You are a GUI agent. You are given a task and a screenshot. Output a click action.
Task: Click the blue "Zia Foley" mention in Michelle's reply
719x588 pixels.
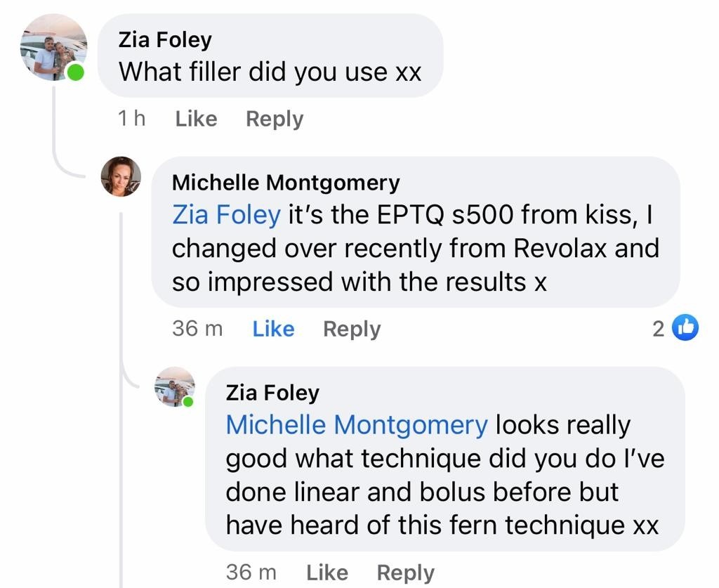[226, 214]
